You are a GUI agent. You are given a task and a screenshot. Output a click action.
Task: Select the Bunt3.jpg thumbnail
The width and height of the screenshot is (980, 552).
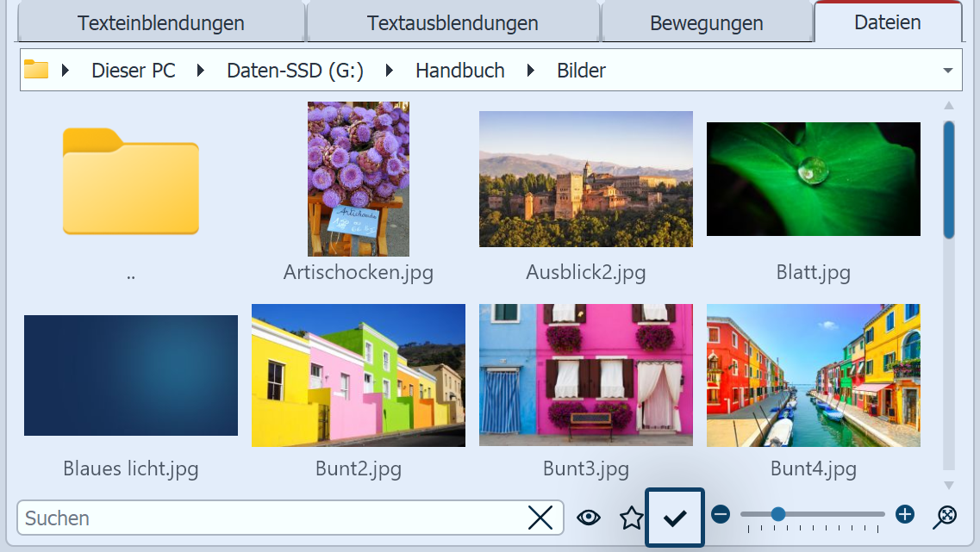[585, 375]
